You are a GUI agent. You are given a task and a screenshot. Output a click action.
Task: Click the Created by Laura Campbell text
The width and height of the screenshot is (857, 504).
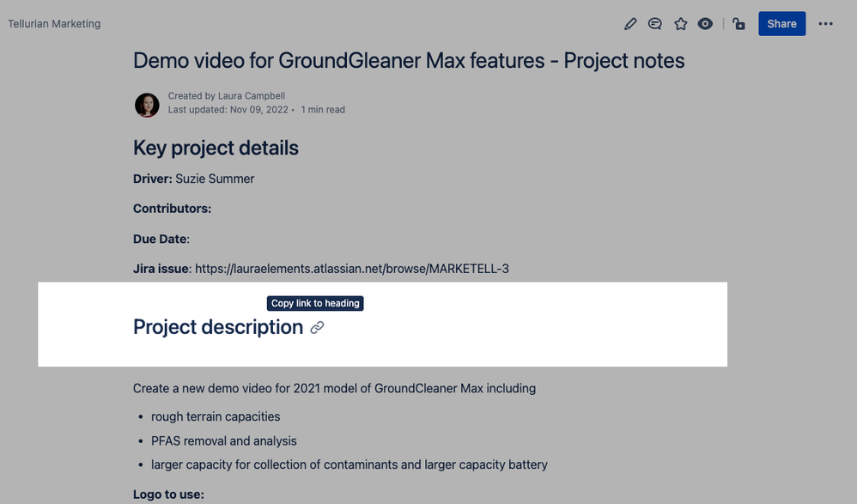(227, 95)
